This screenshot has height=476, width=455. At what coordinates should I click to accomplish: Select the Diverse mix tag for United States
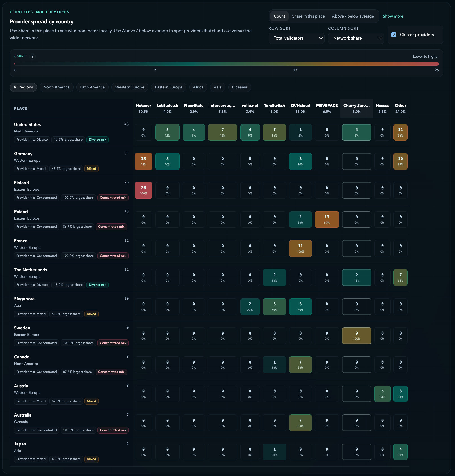(x=97, y=139)
